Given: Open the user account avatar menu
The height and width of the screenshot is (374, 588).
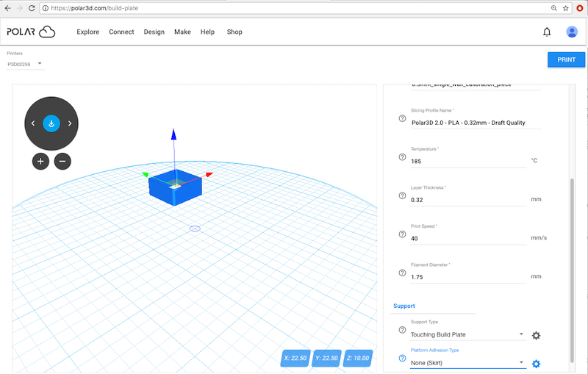Looking at the screenshot, I should [572, 32].
